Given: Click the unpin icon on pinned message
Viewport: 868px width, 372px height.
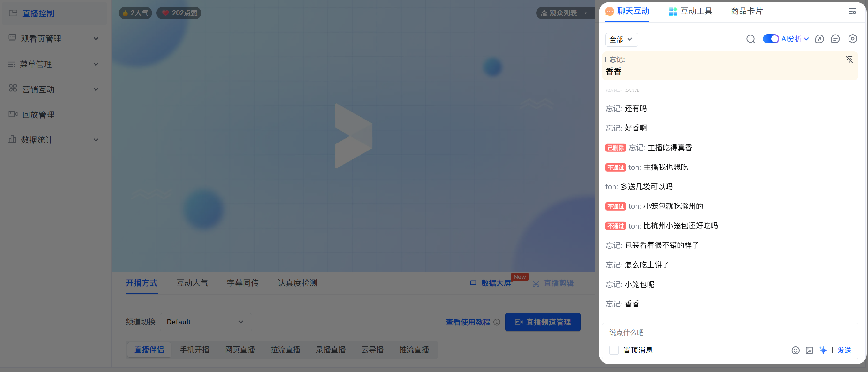Looking at the screenshot, I should click(849, 60).
